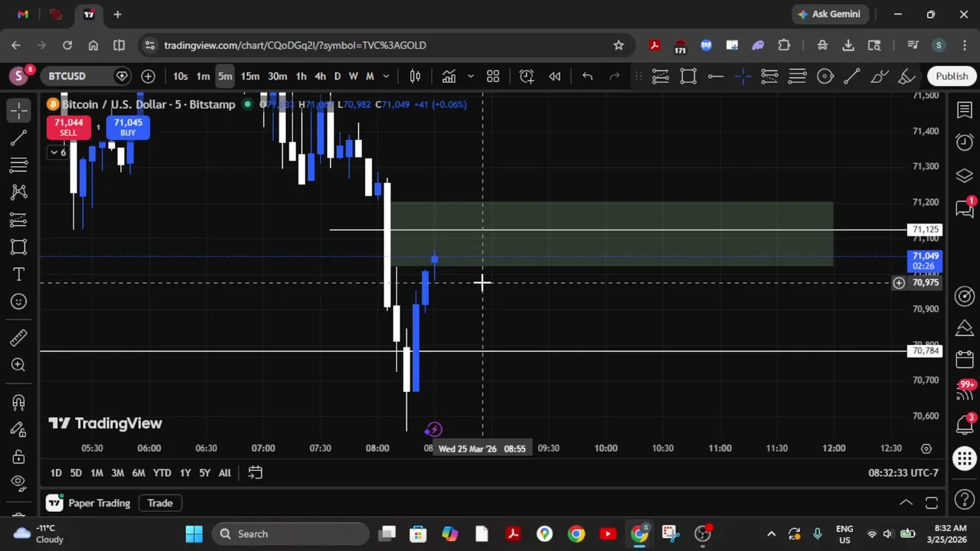Viewport: 980px width, 551px height.
Task: Open the Chrome icon in Windows taskbar
Action: [576, 533]
